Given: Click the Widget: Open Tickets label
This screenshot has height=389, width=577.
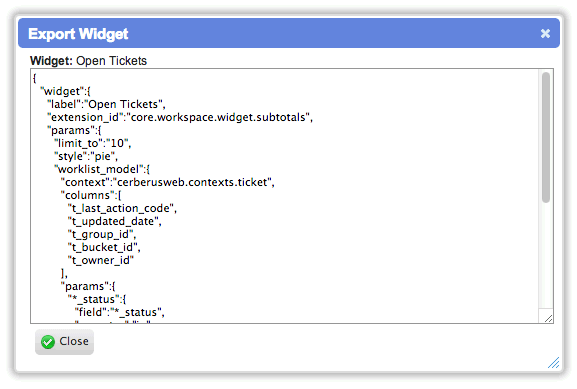Looking at the screenshot, I should pos(88,61).
